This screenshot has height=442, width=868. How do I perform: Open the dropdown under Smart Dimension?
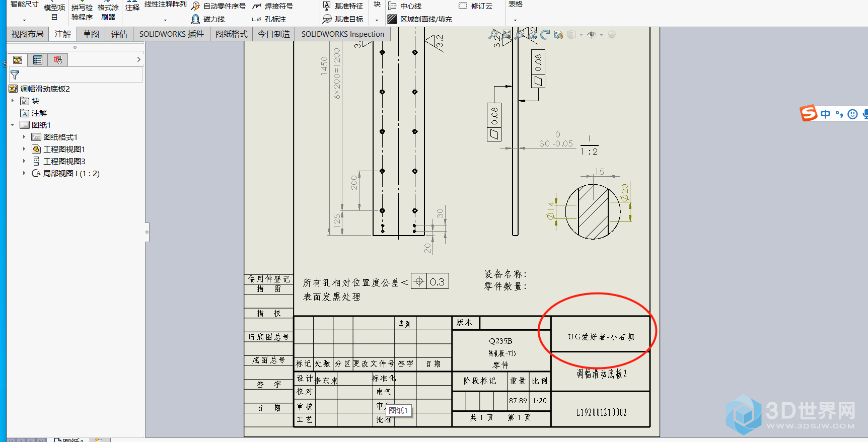(x=24, y=20)
